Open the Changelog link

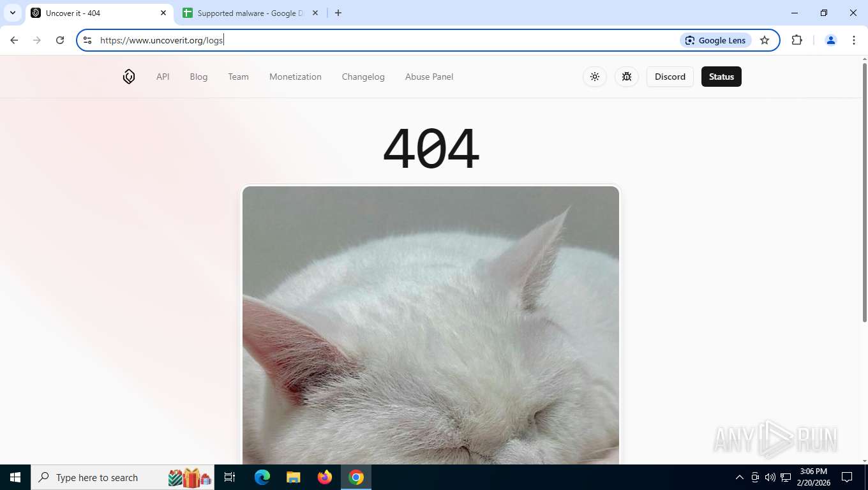[x=363, y=77]
